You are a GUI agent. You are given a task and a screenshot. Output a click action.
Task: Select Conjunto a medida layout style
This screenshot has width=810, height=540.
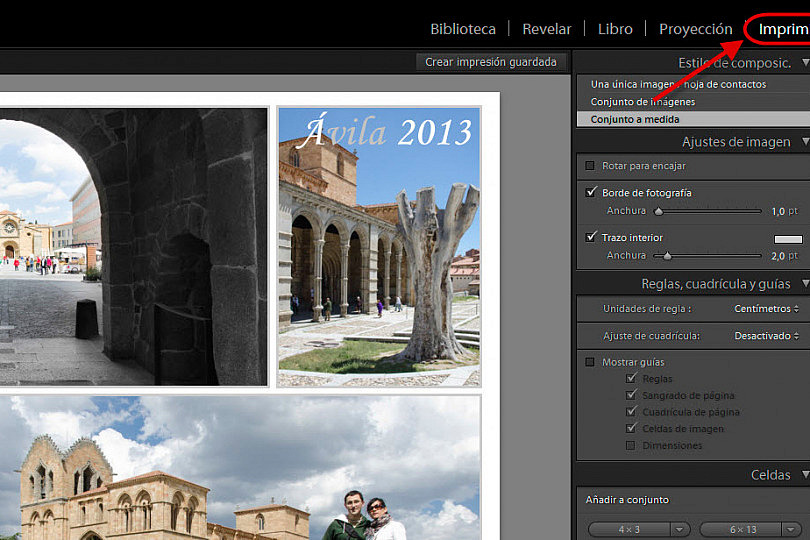[693, 119]
